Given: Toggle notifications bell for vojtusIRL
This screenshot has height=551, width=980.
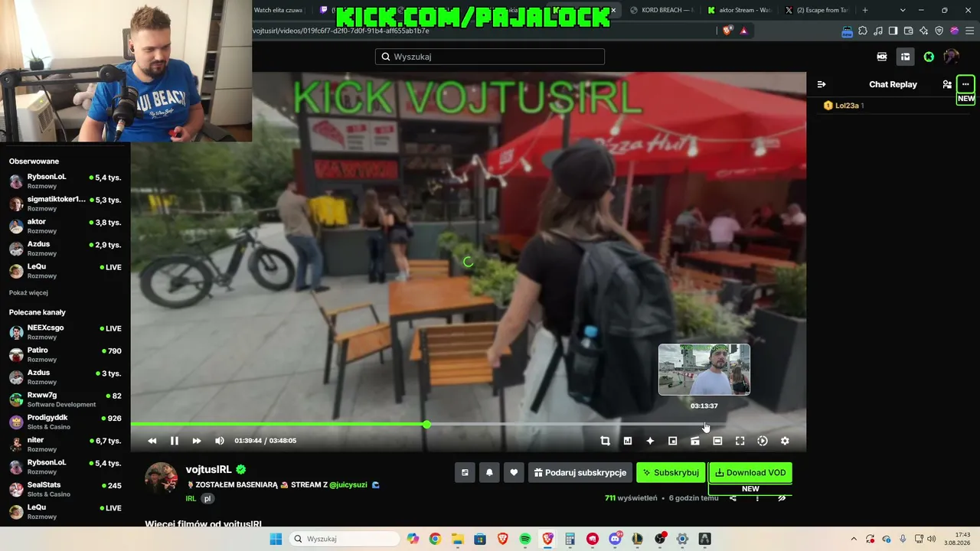Looking at the screenshot, I should pos(489,473).
